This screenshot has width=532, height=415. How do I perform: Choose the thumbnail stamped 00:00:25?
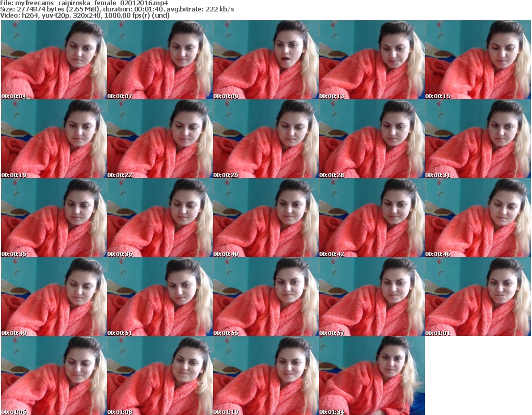pos(265,139)
